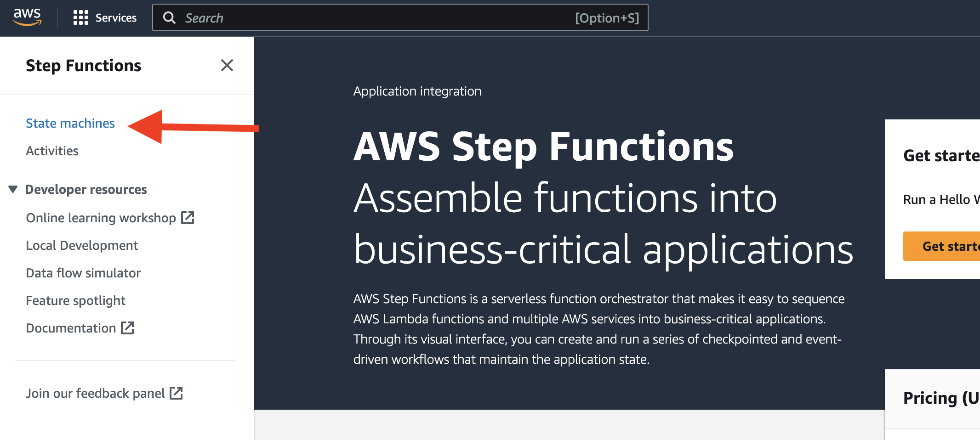
Task: Click the AWS logo home icon
Action: point(27,17)
